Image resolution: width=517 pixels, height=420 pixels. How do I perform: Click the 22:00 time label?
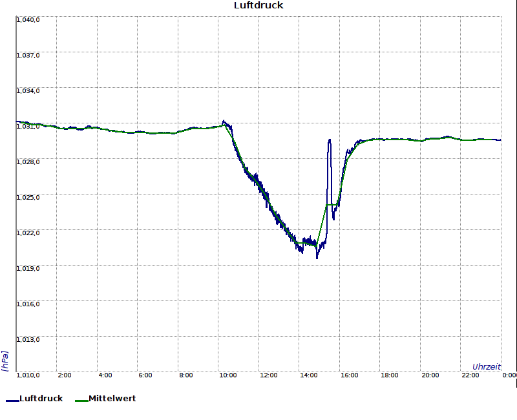(470, 375)
